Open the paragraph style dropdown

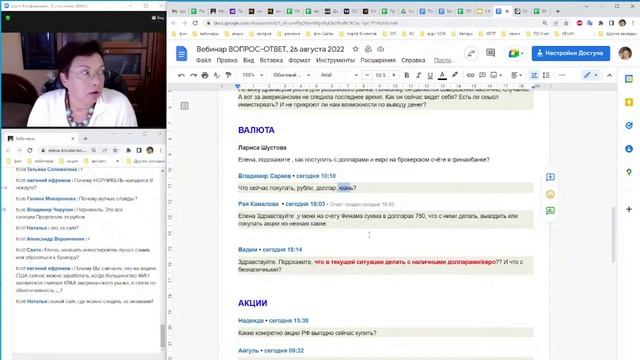pos(291,75)
